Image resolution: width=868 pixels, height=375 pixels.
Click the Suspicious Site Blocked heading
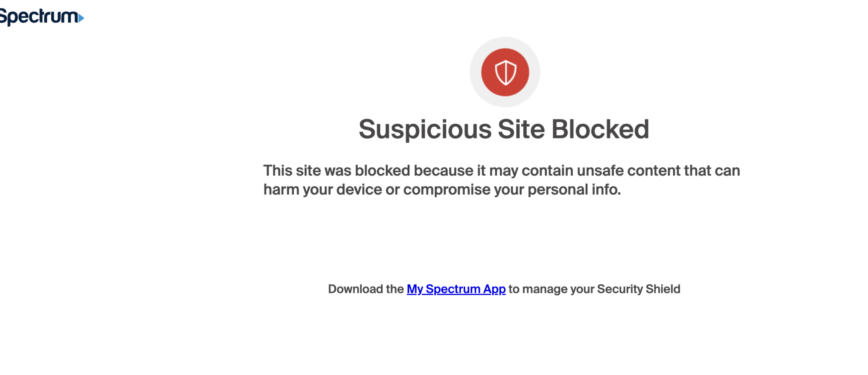[x=504, y=129]
